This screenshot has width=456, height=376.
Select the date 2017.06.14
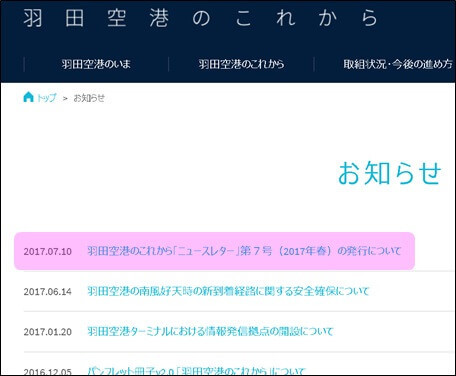48,292
